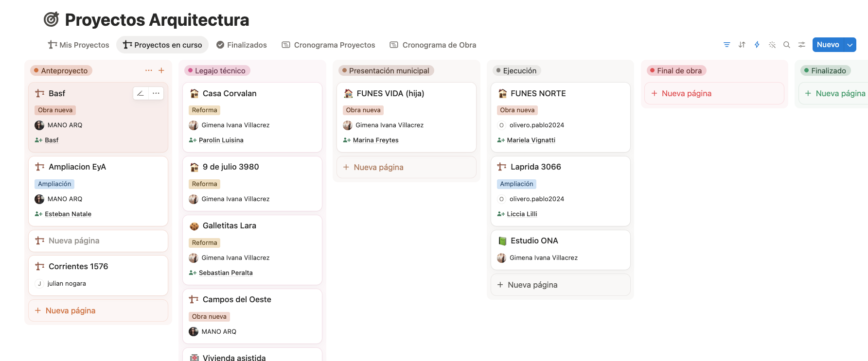Open the Corrientes 1576 card title
Screen dimensions: 868x361
pyautogui.click(x=78, y=266)
